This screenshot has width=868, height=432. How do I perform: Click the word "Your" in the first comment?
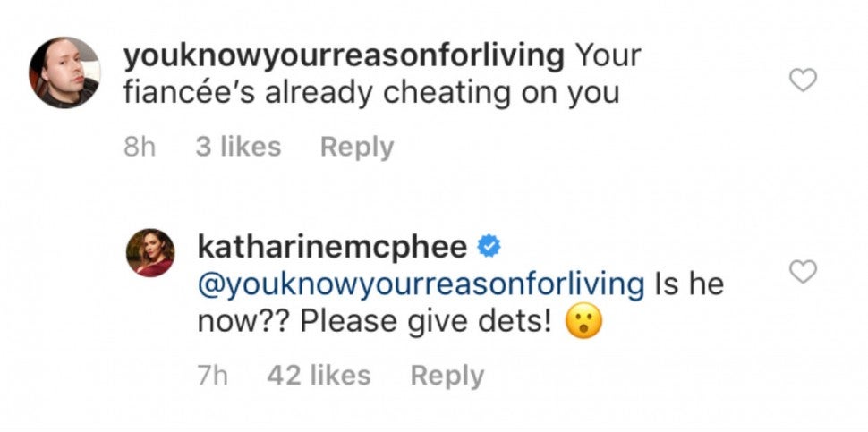pyautogui.click(x=609, y=56)
